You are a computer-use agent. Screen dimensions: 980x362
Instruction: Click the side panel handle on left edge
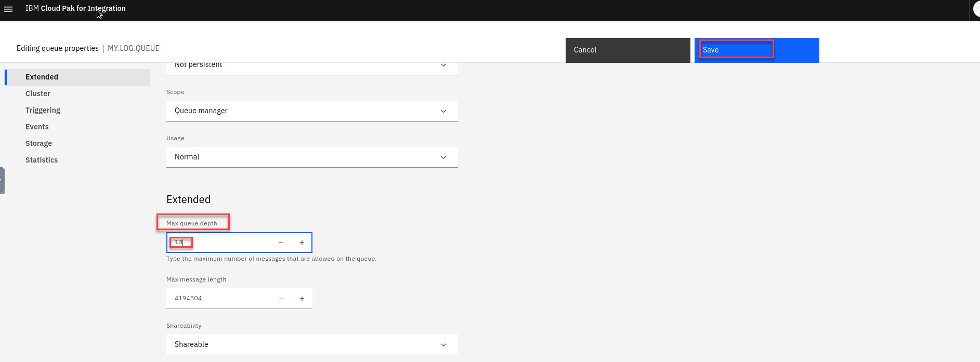coord(3,180)
